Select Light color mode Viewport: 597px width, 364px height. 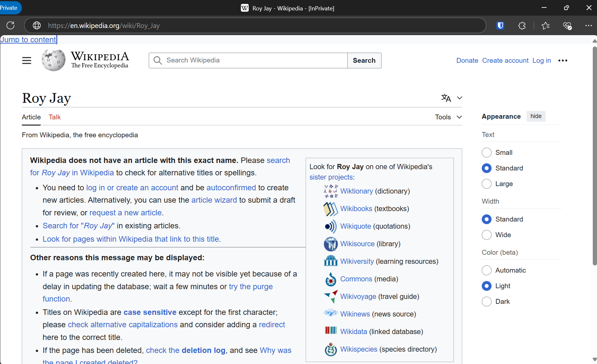[487, 286]
